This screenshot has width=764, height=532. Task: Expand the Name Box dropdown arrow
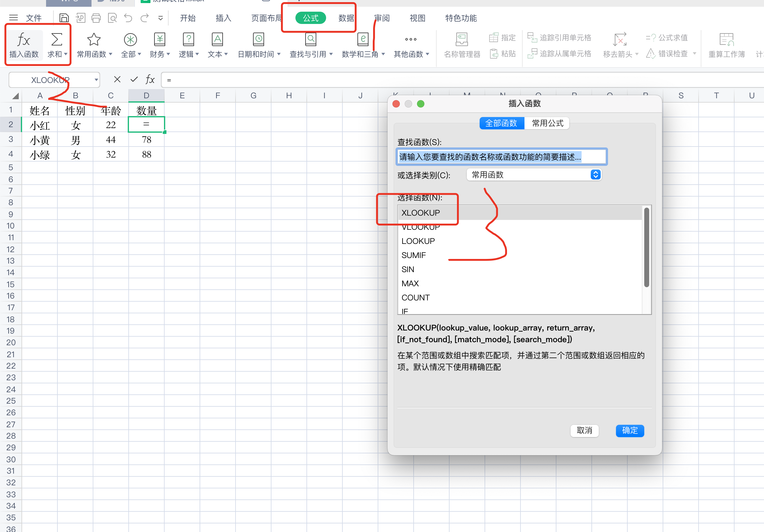coord(96,80)
